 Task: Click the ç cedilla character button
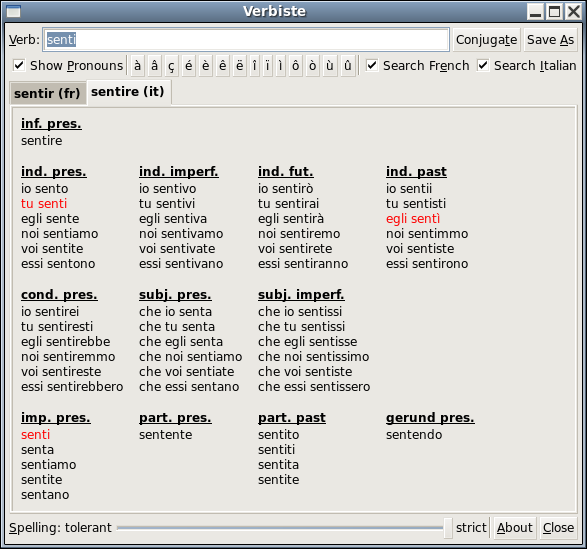(171, 66)
